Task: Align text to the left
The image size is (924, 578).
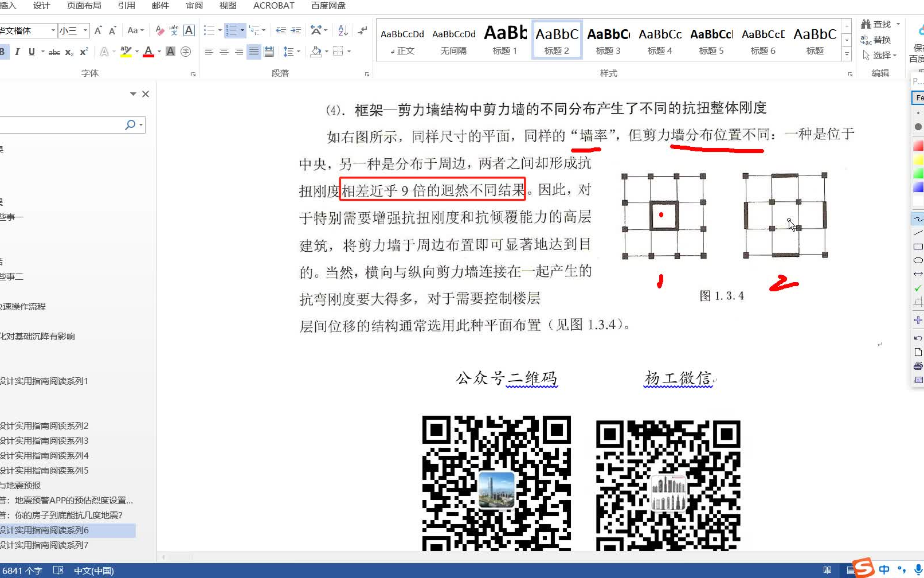Action: pos(209,52)
